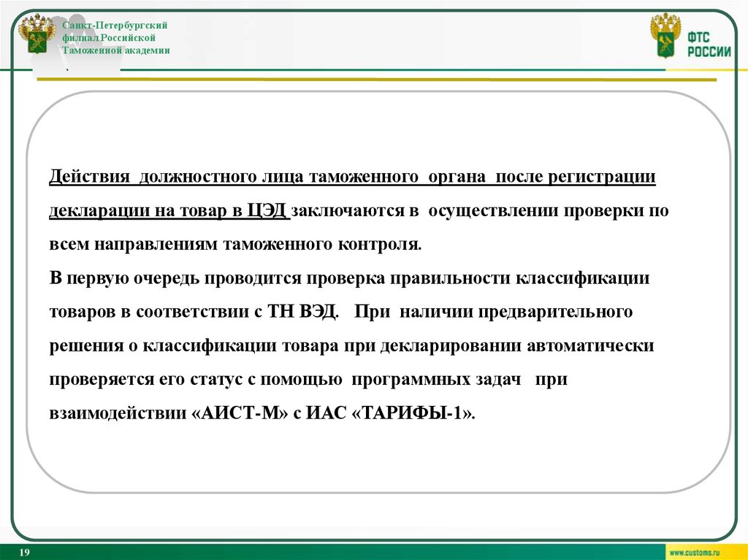Viewport: 748px width, 560px height.
Task: Click the line 'проверяется его статус с помощью'
Action: point(308,380)
